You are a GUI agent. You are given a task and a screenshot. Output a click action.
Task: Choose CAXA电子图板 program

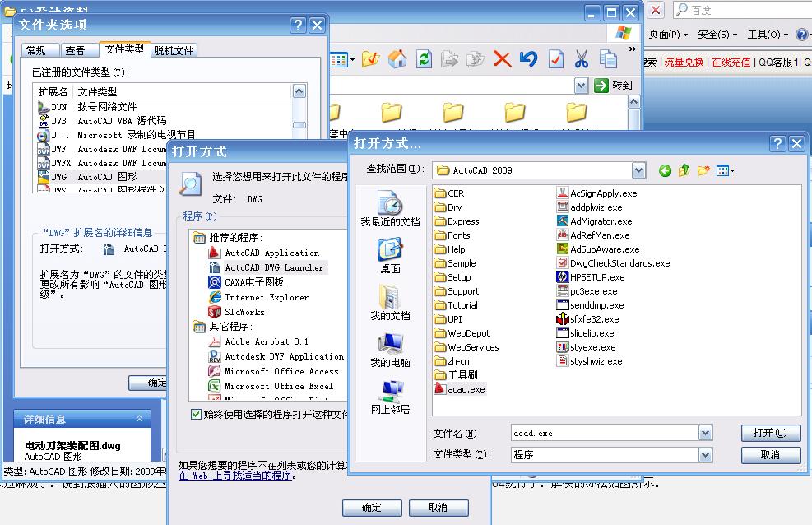click(x=246, y=282)
